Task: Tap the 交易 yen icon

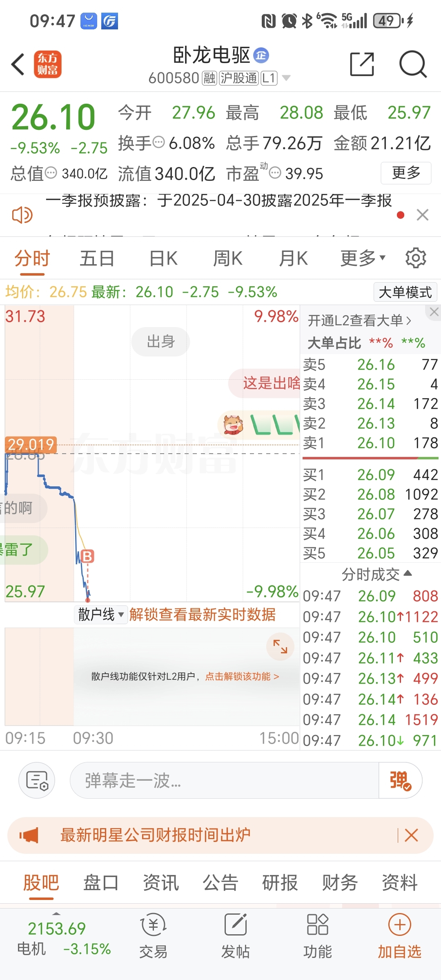Action: coord(154,925)
